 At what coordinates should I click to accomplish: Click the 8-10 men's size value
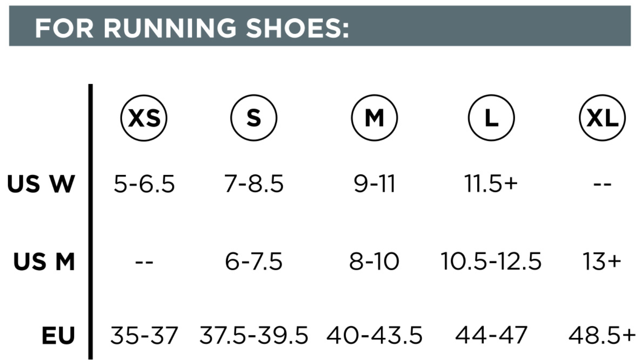[374, 262]
